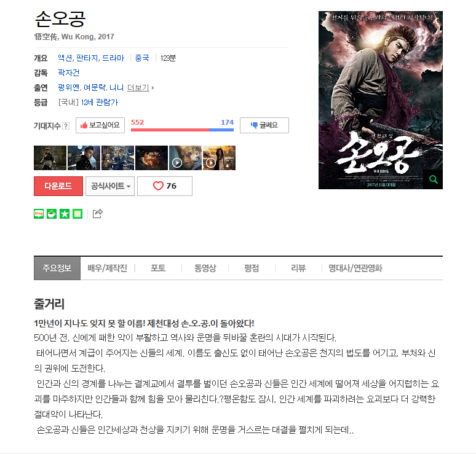Click the green memo share icon

[x=77, y=214]
